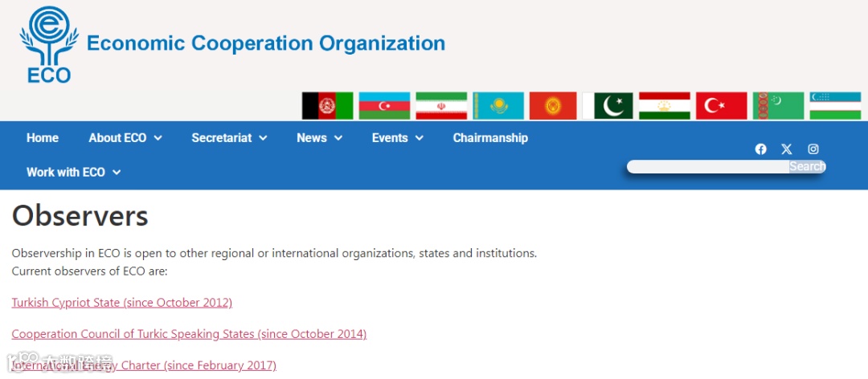
Task: Click the 'Observership in ECO is open' sentence
Action: click(x=274, y=254)
